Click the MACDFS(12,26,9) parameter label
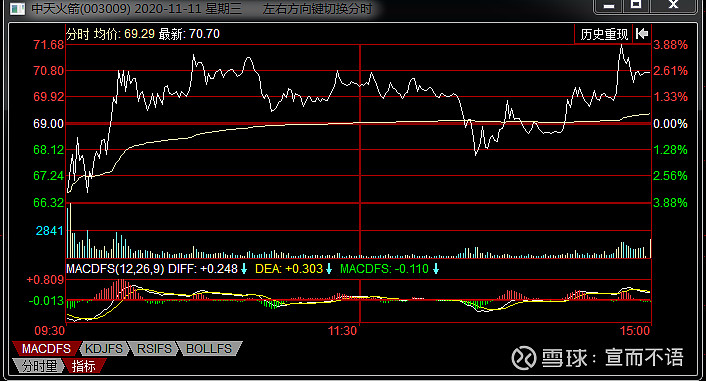Image resolution: width=706 pixels, height=381 pixels. [115, 269]
